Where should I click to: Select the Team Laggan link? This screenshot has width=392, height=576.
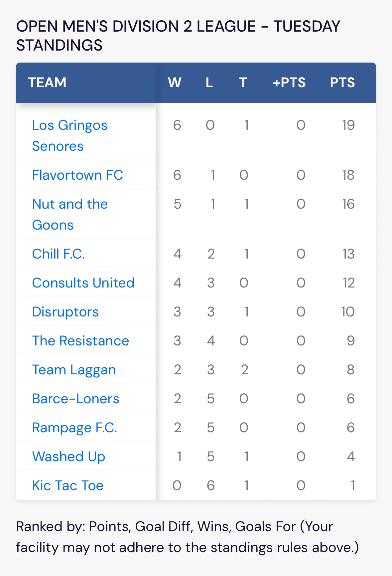tap(74, 370)
